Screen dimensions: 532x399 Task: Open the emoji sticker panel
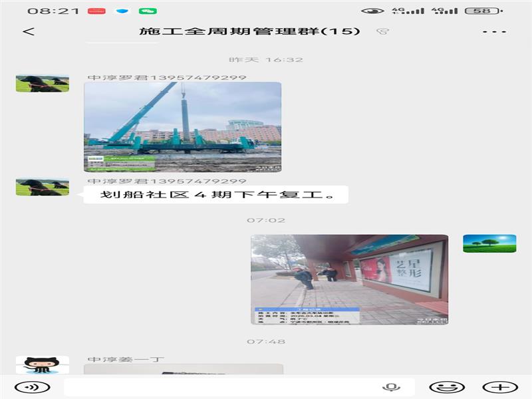pyautogui.click(x=446, y=387)
